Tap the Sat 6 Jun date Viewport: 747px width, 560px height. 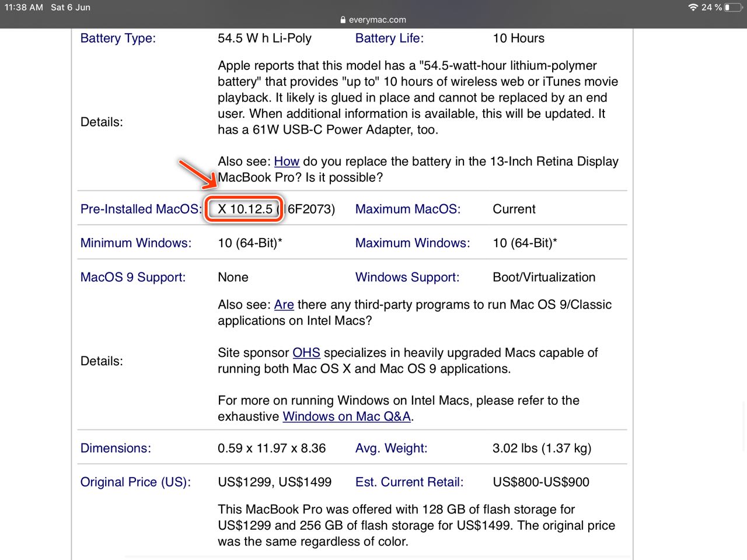(x=71, y=7)
